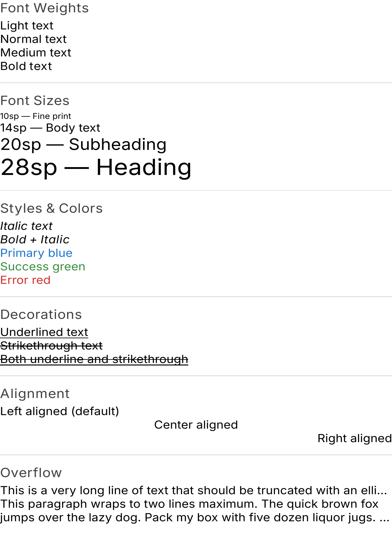Click "Both underline and strikethrough" text
The image size is (392, 555).
point(94,359)
